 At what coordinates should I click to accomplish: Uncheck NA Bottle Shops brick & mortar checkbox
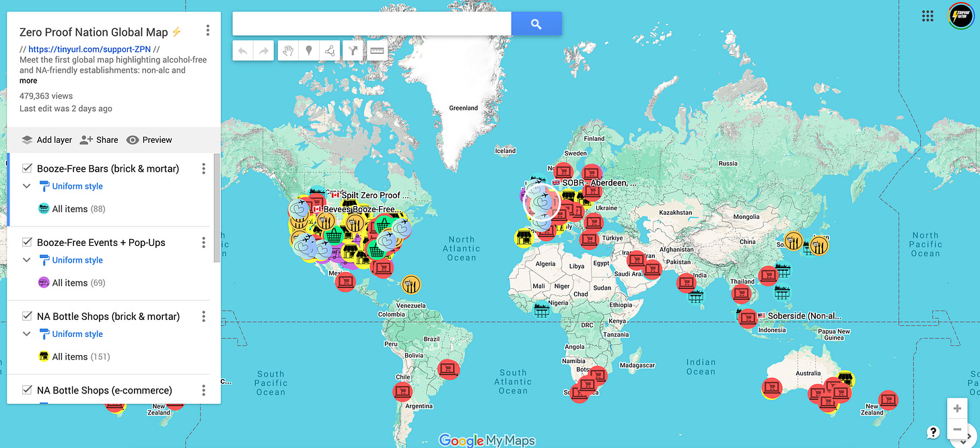coord(28,317)
